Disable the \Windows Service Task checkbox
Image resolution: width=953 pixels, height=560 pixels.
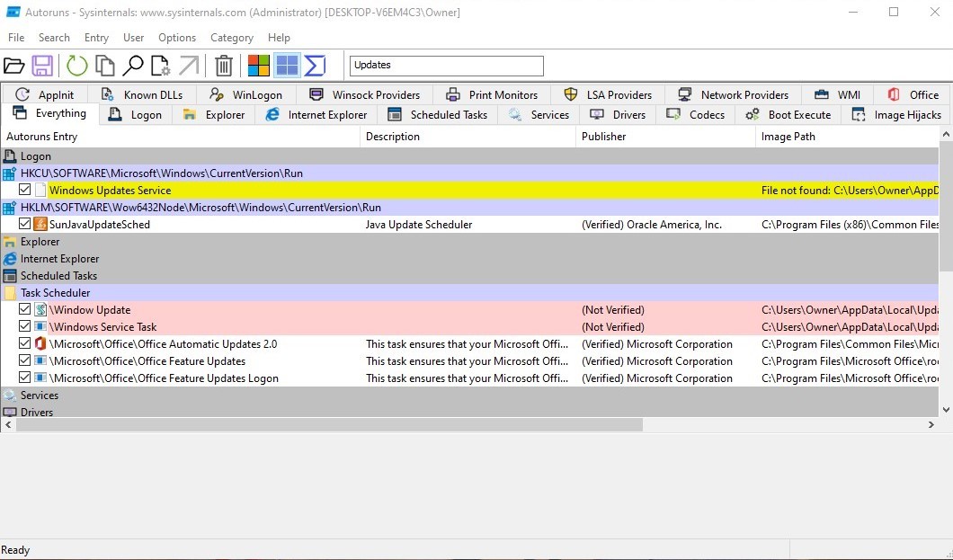24,325
